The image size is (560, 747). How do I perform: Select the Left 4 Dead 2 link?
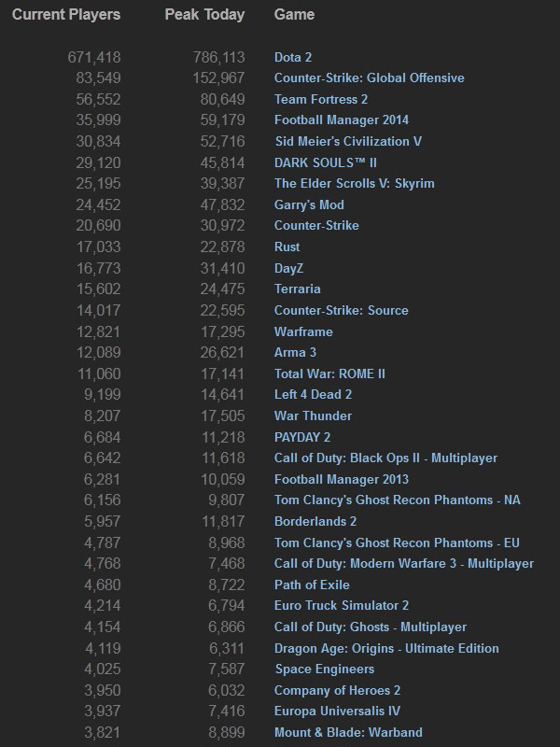pos(314,394)
